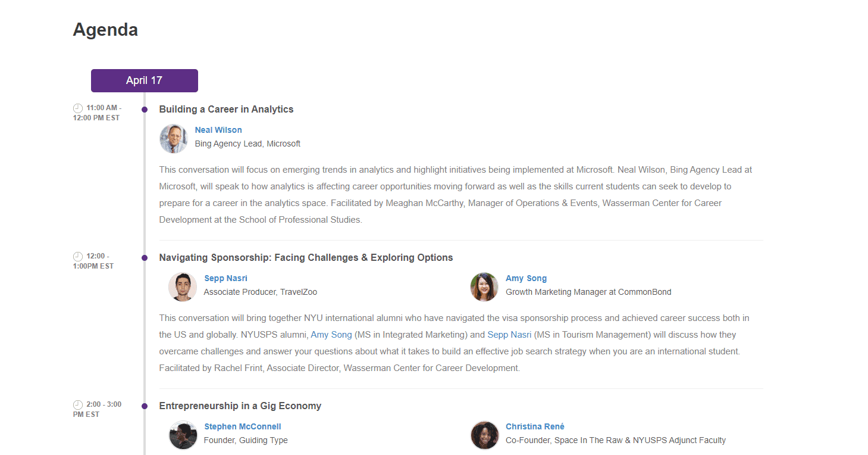Open Sepp Nasri speaker name link

[225, 278]
